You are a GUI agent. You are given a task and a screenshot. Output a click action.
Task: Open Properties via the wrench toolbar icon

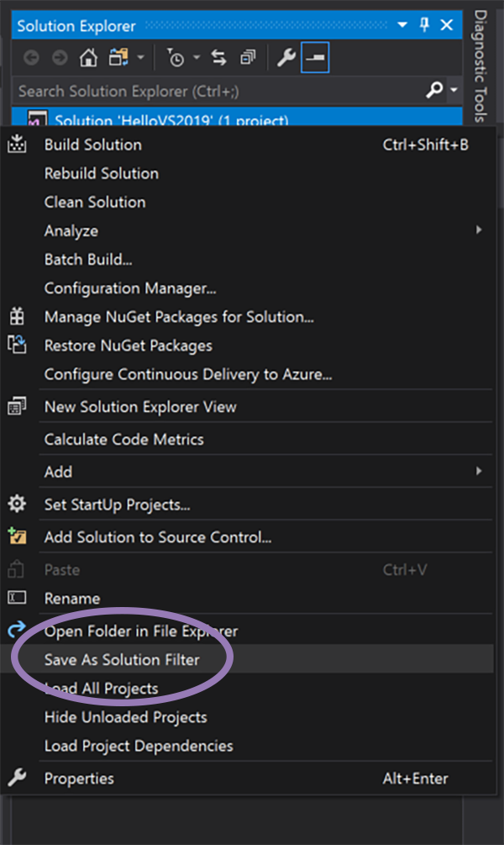pos(286,58)
